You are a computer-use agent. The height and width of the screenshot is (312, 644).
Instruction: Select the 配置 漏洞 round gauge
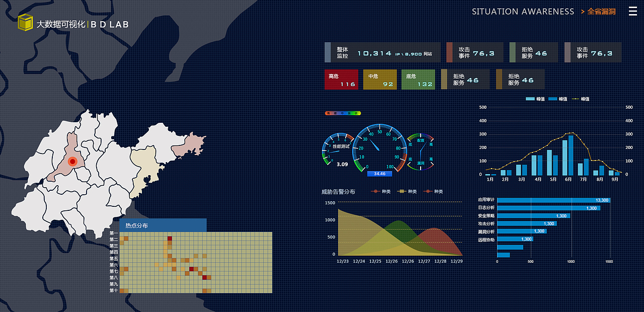click(420, 151)
